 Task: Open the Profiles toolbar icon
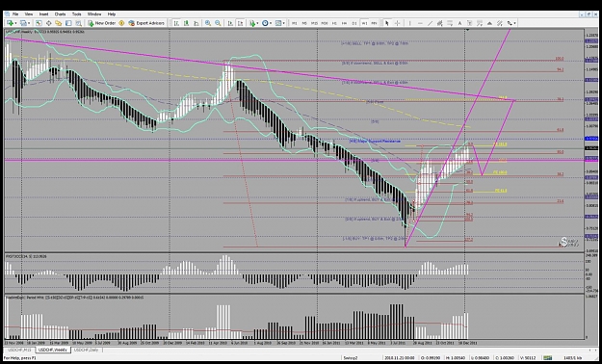click(23, 23)
